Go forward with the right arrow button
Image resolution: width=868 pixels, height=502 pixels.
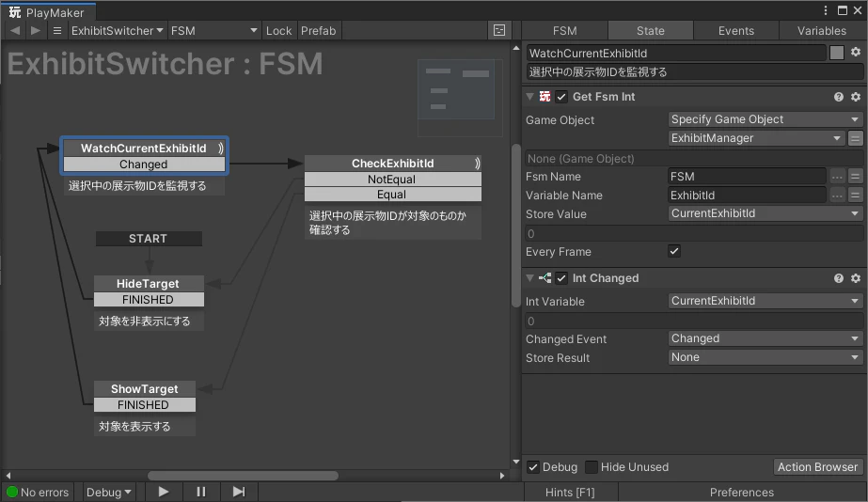pyautogui.click(x=36, y=30)
